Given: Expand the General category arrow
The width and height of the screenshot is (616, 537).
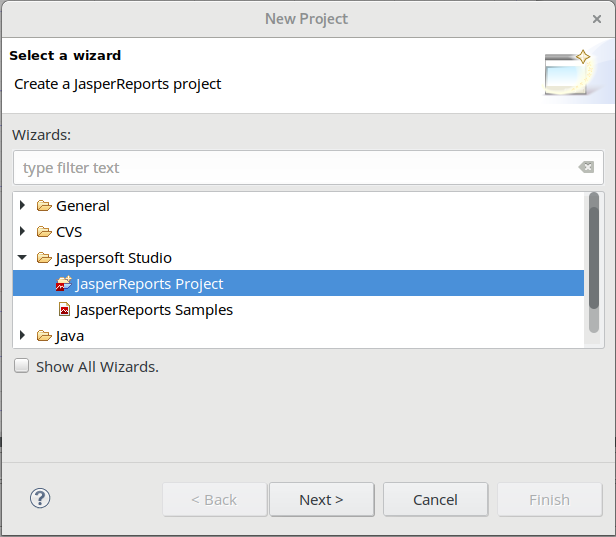Looking at the screenshot, I should [x=23, y=206].
